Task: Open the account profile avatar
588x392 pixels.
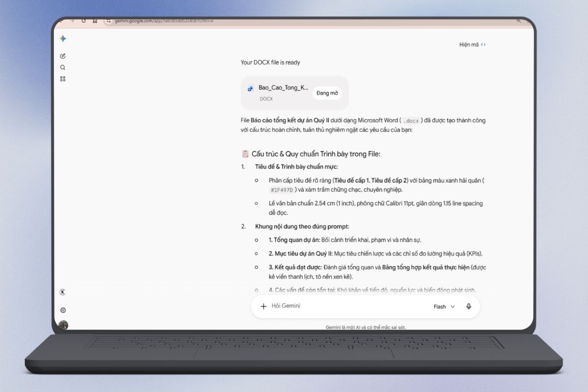Action: click(63, 325)
